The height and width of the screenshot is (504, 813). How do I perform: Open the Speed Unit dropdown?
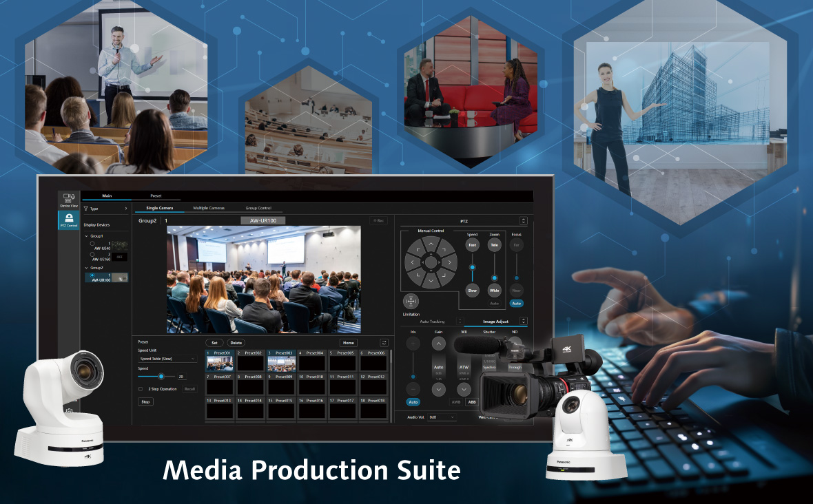coord(167,359)
